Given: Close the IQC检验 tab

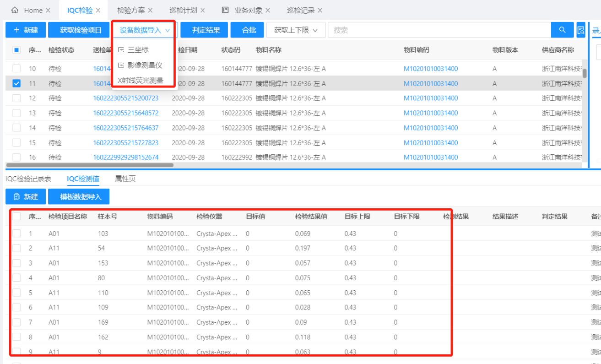Looking at the screenshot, I should (98, 10).
